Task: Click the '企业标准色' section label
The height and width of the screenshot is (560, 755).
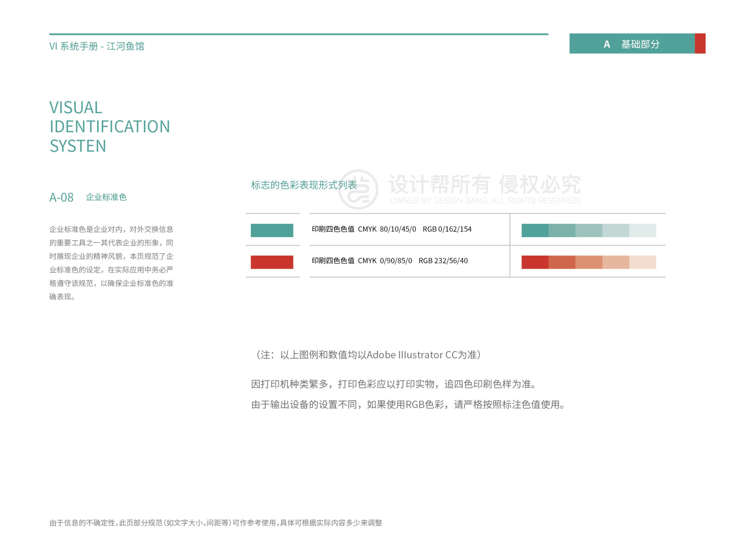Action: [x=106, y=197]
